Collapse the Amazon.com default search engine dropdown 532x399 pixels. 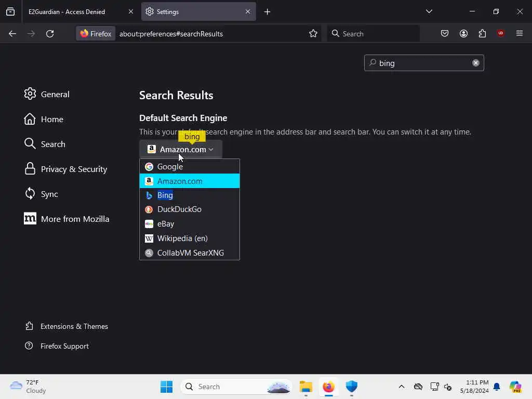(180, 149)
